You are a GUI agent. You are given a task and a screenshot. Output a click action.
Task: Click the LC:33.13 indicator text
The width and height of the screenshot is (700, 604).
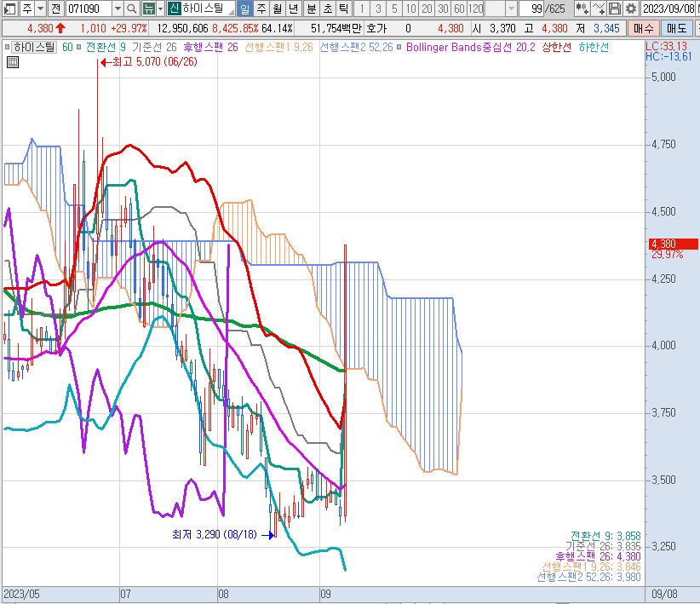click(666, 47)
